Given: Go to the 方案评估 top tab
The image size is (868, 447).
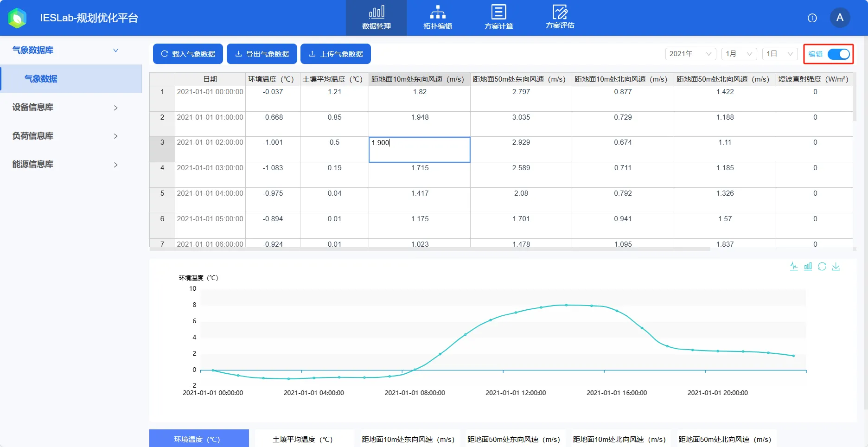Looking at the screenshot, I should pyautogui.click(x=560, y=18).
